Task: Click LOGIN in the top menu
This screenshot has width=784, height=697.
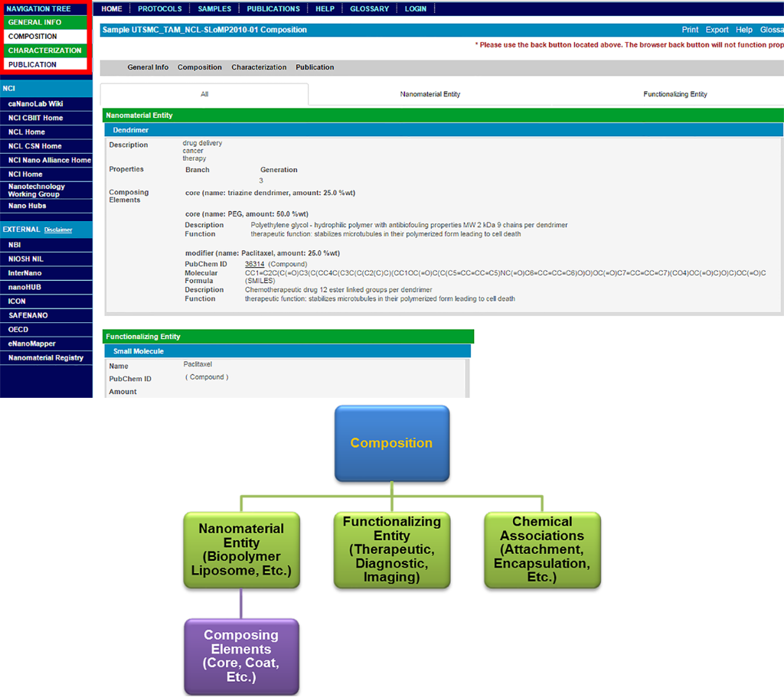Action: point(416,8)
